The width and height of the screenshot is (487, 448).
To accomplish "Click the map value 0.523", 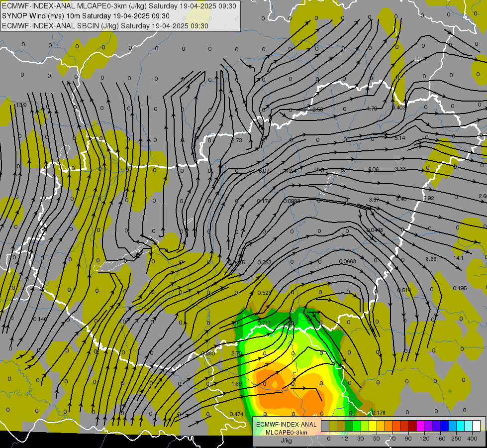I will click(264, 293).
